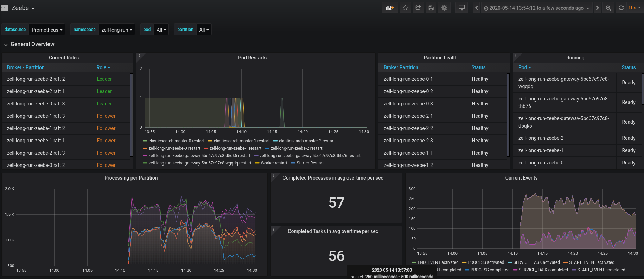Image resolution: width=644 pixels, height=279 pixels.
Task: Sort Running table by Status column
Action: [629, 67]
